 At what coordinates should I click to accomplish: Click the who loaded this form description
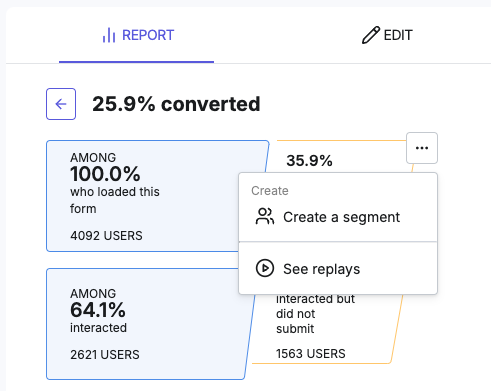point(115,200)
